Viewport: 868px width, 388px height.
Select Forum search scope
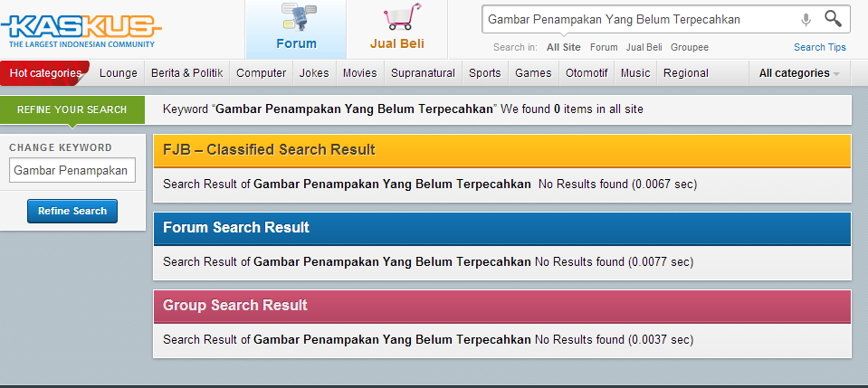[x=604, y=48]
